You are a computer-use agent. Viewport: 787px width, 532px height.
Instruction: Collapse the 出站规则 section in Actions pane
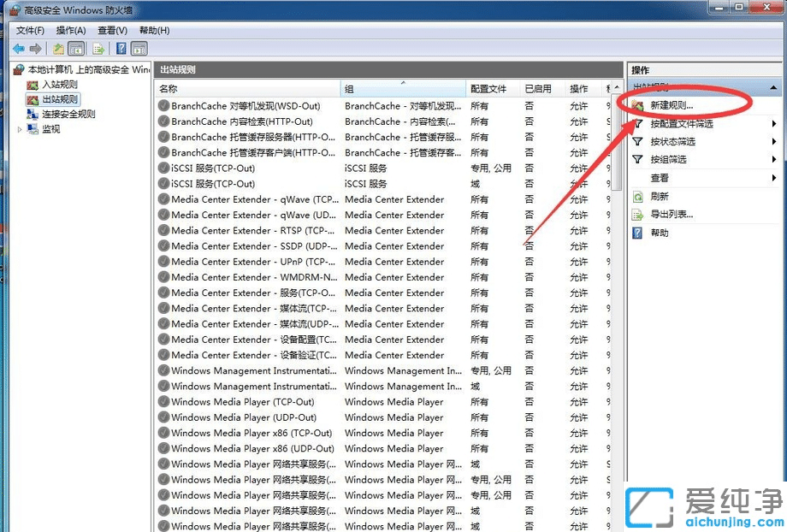774,86
